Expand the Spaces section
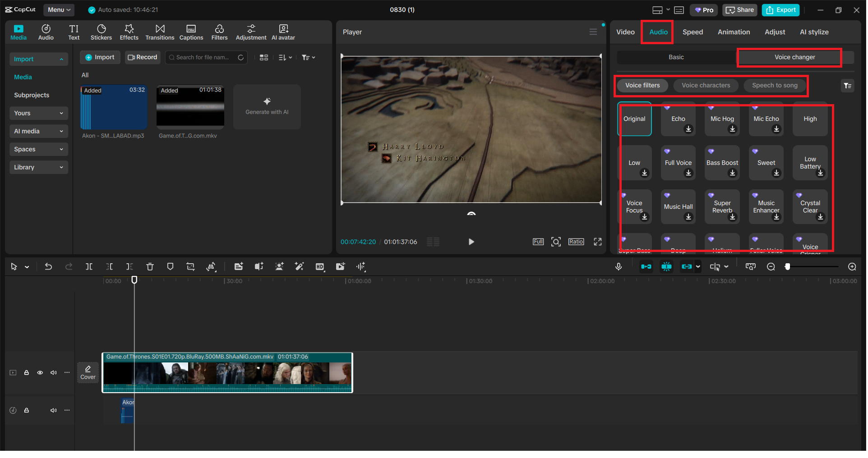 (x=38, y=149)
